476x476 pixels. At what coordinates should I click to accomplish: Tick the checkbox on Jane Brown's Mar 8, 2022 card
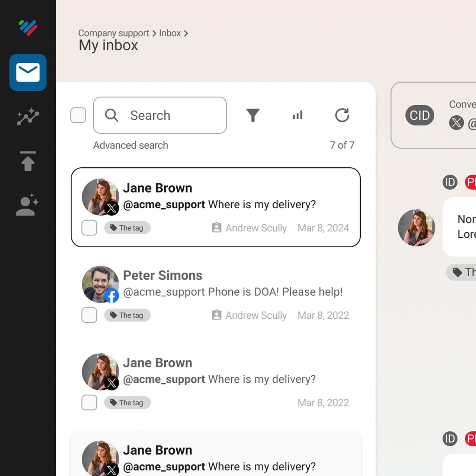pyautogui.click(x=89, y=402)
